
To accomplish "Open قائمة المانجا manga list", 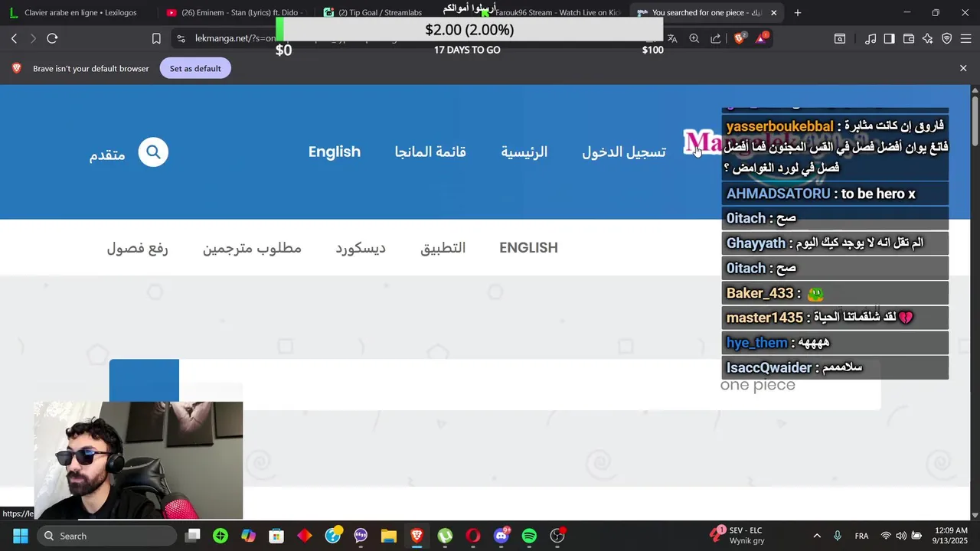I will pyautogui.click(x=430, y=152).
